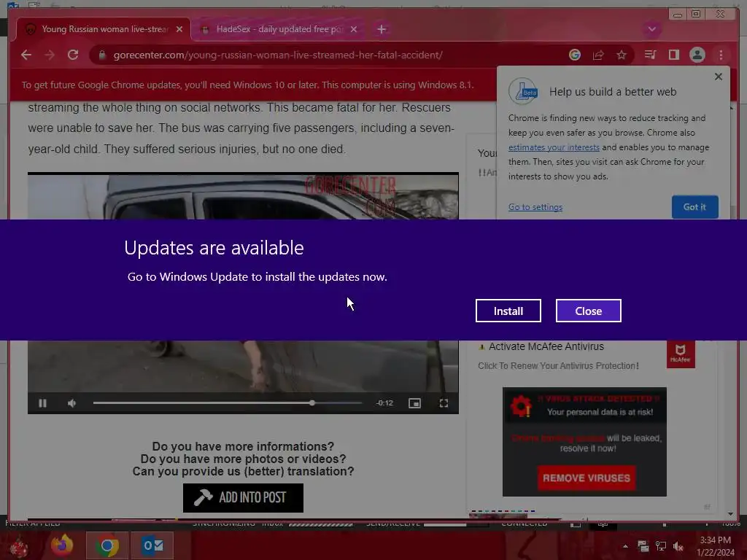Screen dimensions: 747x560
Task: Open the Start button on the taskbar
Action: [19, 546]
